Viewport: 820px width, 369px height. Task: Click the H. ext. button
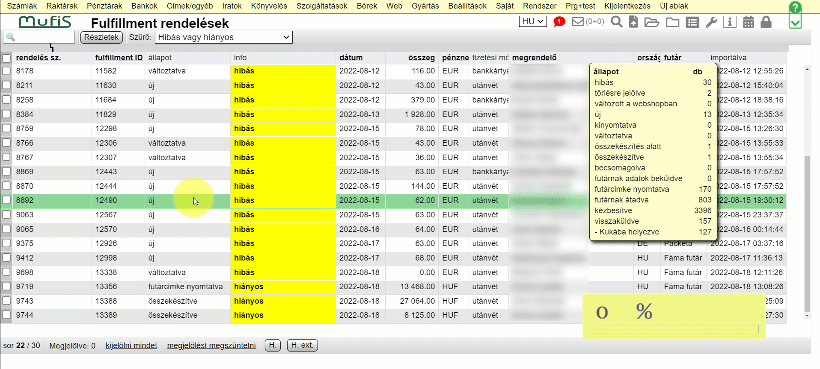pos(302,345)
